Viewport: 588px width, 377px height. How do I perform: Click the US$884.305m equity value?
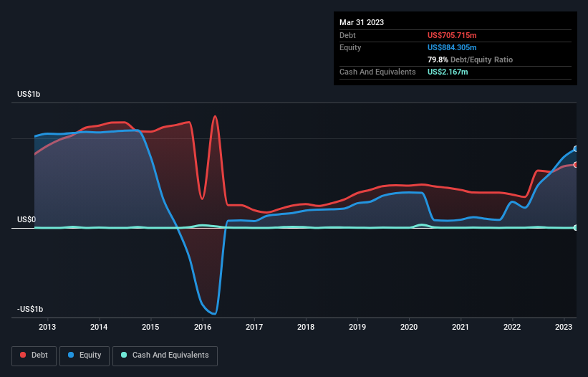[x=452, y=47]
